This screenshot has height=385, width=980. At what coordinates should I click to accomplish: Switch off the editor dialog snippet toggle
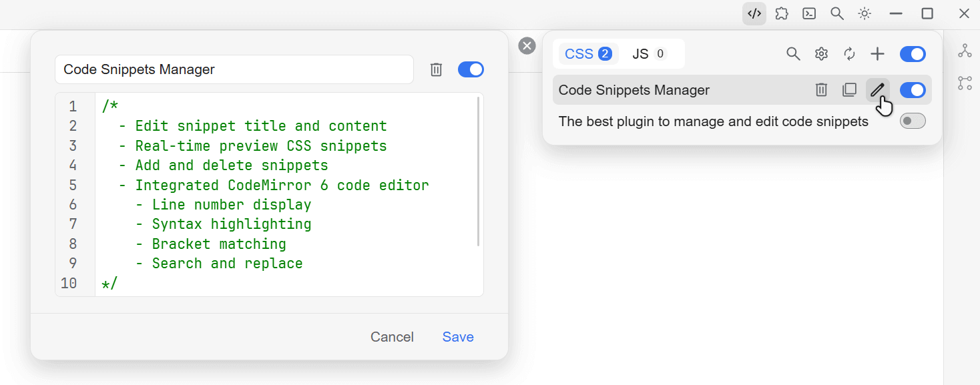471,69
